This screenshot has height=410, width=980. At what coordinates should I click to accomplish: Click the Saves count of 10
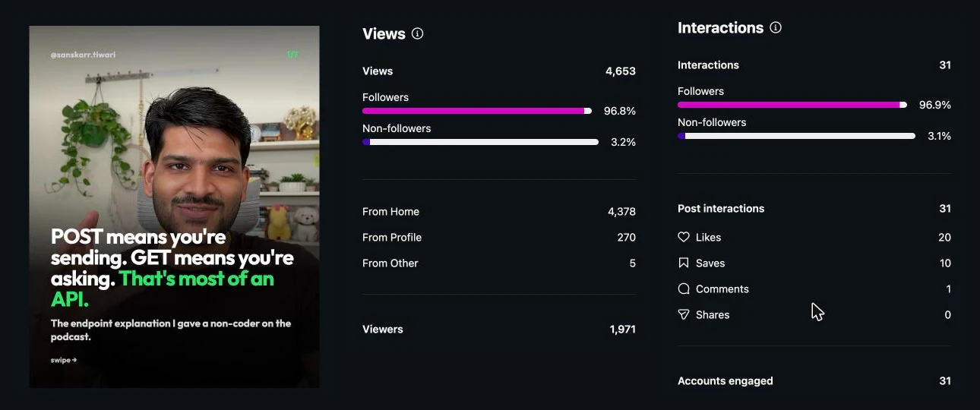pyautogui.click(x=945, y=263)
